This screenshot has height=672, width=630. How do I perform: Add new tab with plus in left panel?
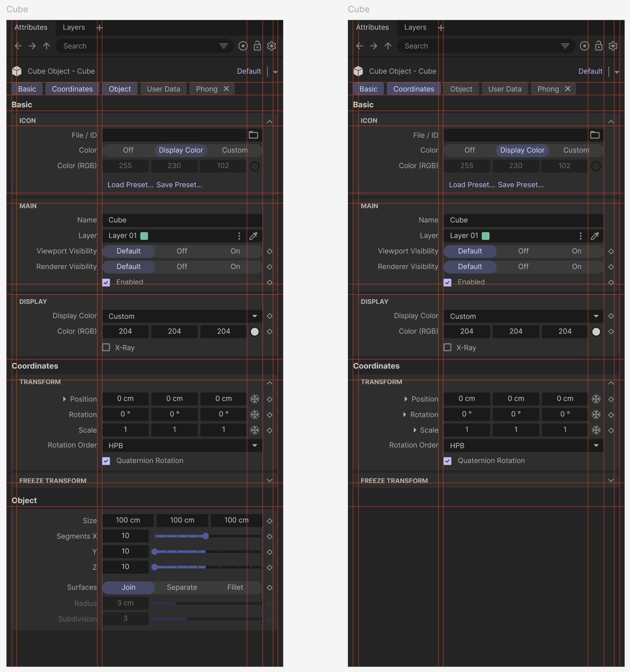pyautogui.click(x=99, y=27)
